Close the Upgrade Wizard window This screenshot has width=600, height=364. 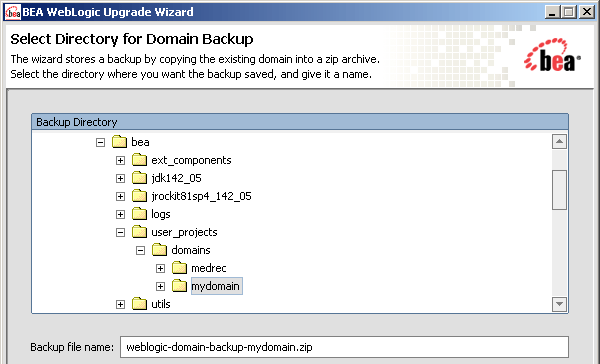click(x=586, y=12)
